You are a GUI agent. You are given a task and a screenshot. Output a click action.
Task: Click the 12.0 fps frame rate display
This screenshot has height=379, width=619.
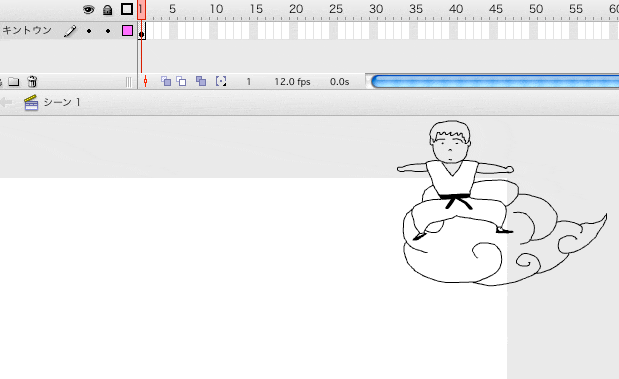click(293, 82)
